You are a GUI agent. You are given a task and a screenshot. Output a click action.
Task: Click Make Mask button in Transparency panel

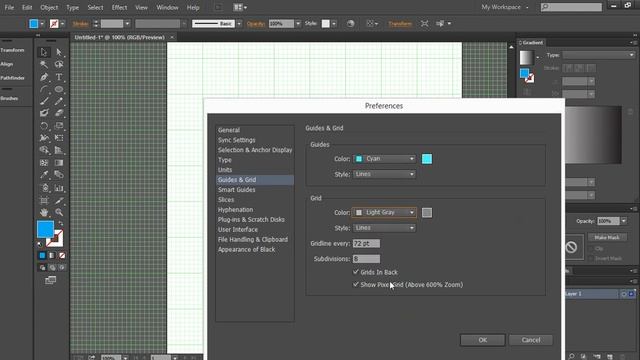607,237
